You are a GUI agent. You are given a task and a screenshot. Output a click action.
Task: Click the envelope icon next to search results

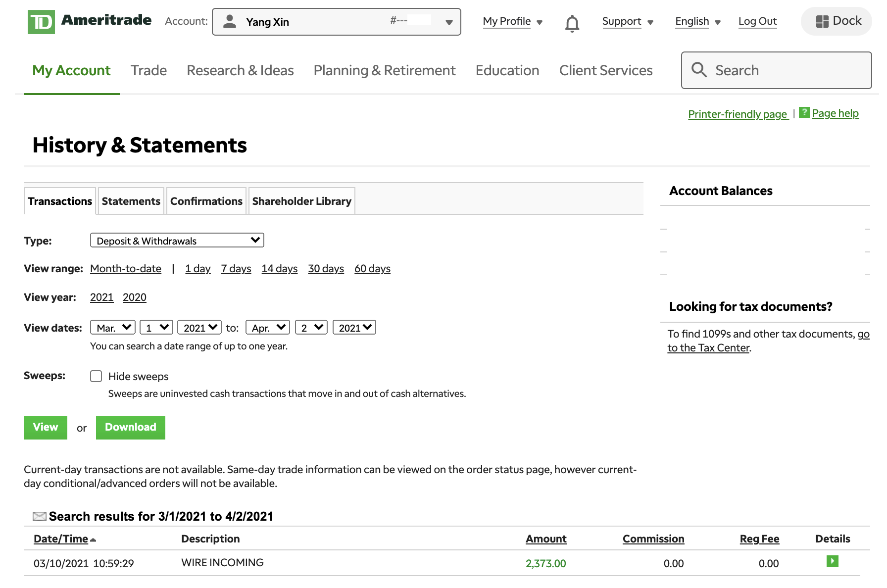click(39, 516)
